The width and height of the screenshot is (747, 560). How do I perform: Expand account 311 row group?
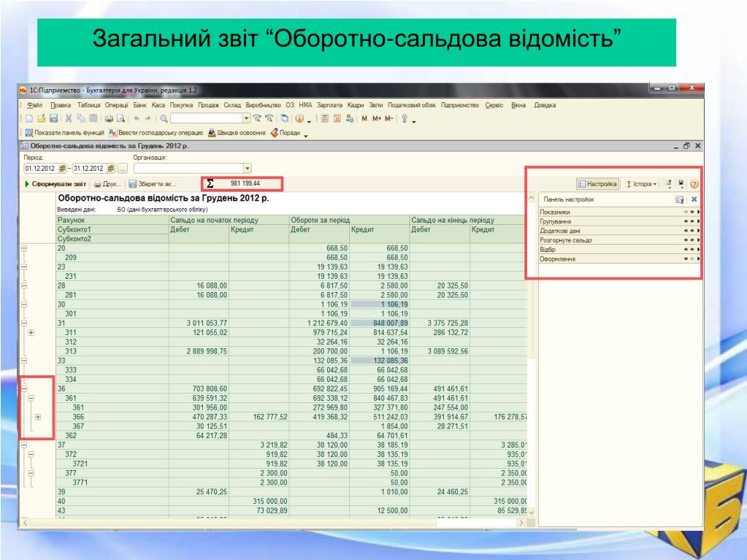[31, 332]
